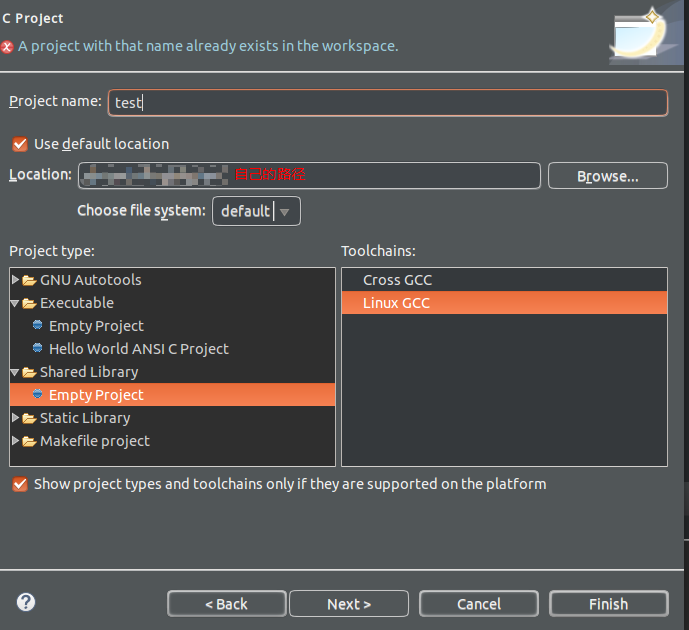The height and width of the screenshot is (630, 689).
Task: Click the new project wizard banner image
Action: 645,34
